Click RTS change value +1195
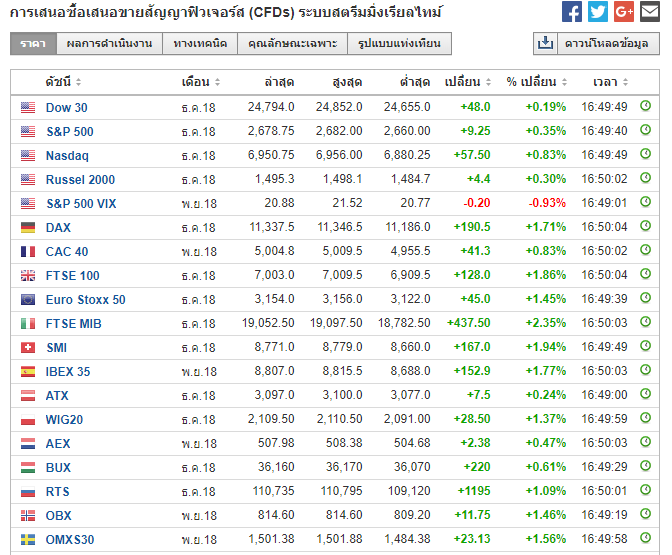The image size is (672, 555). click(x=474, y=491)
